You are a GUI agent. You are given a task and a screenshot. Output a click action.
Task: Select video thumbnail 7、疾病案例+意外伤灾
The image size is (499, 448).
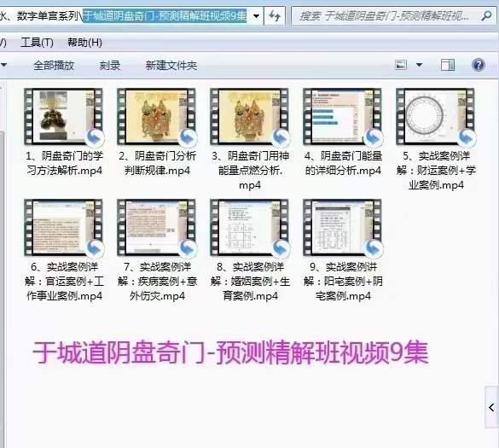(157, 227)
